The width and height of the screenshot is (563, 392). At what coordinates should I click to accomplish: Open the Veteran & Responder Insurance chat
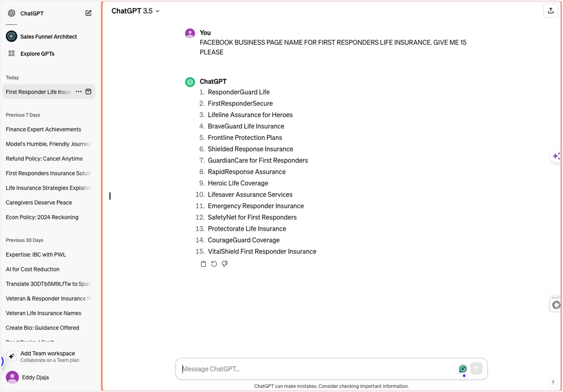point(49,298)
